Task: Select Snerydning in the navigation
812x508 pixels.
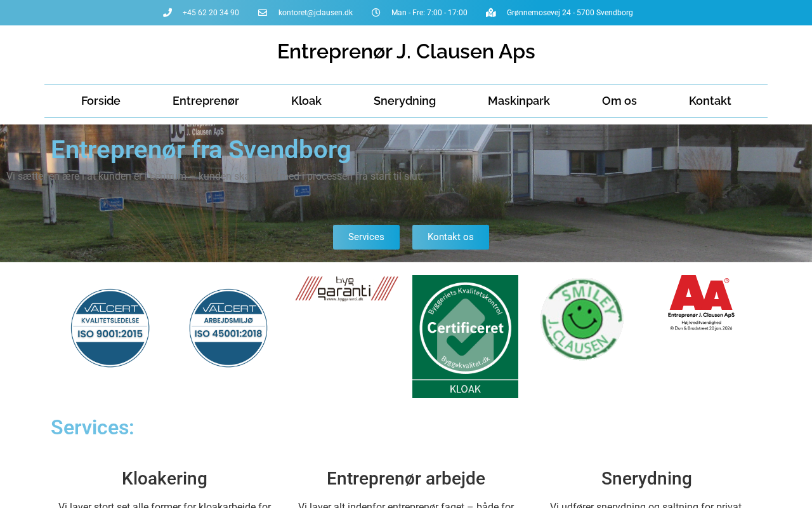Action: [x=405, y=101]
